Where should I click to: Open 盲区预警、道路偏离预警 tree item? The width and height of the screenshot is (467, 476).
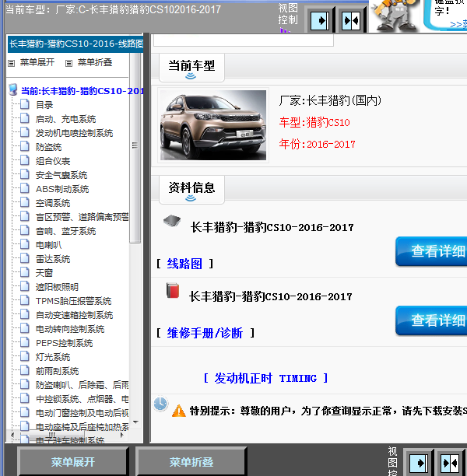(82, 217)
